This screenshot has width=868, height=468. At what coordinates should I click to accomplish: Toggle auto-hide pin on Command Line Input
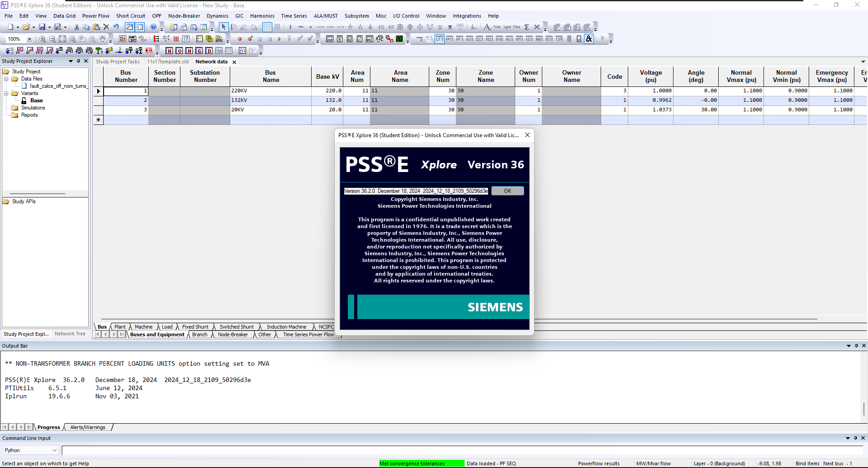pos(855,438)
